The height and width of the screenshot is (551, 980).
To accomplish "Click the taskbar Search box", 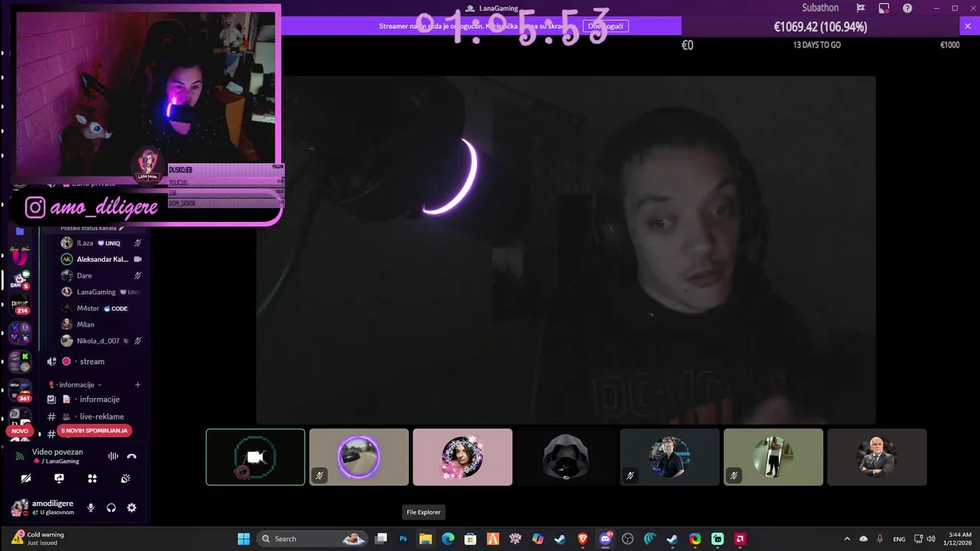I will click(x=313, y=539).
